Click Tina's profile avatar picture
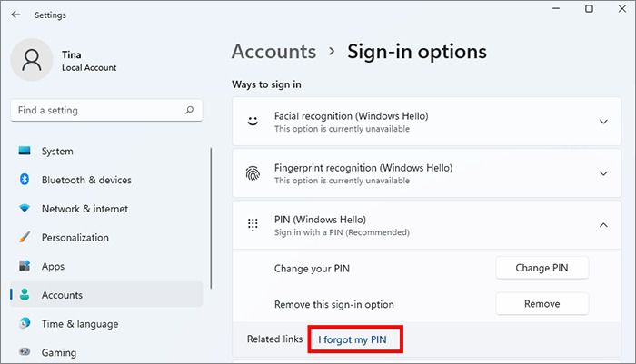636x364 pixels. [33, 60]
